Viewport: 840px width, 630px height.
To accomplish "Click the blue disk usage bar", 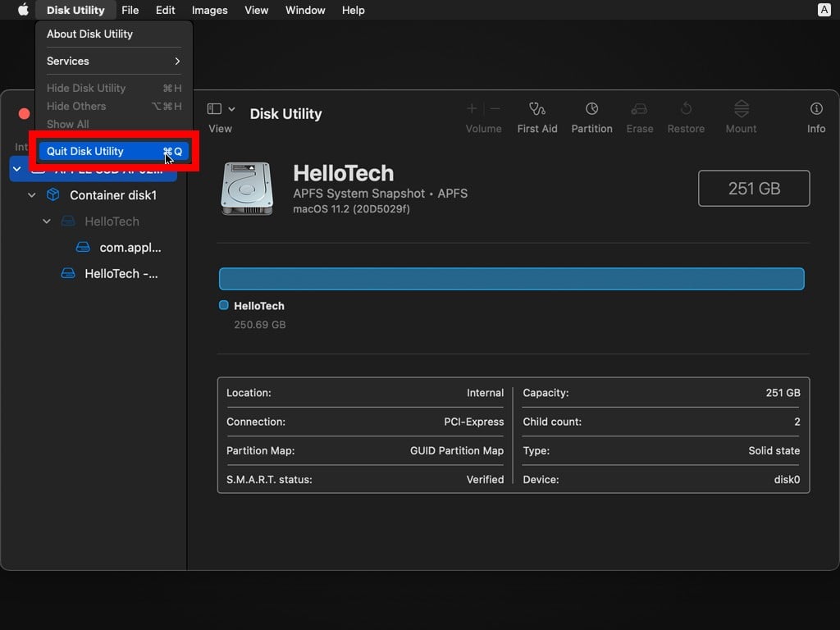I will pyautogui.click(x=511, y=279).
